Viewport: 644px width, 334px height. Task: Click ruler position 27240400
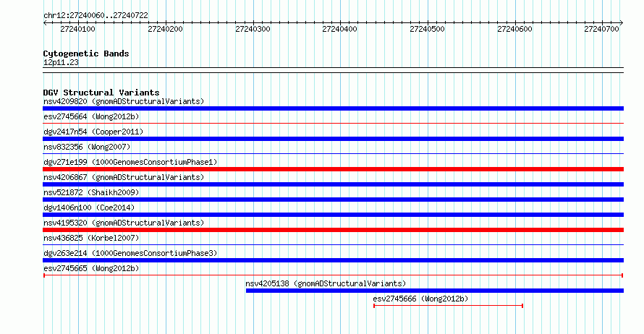(339, 29)
